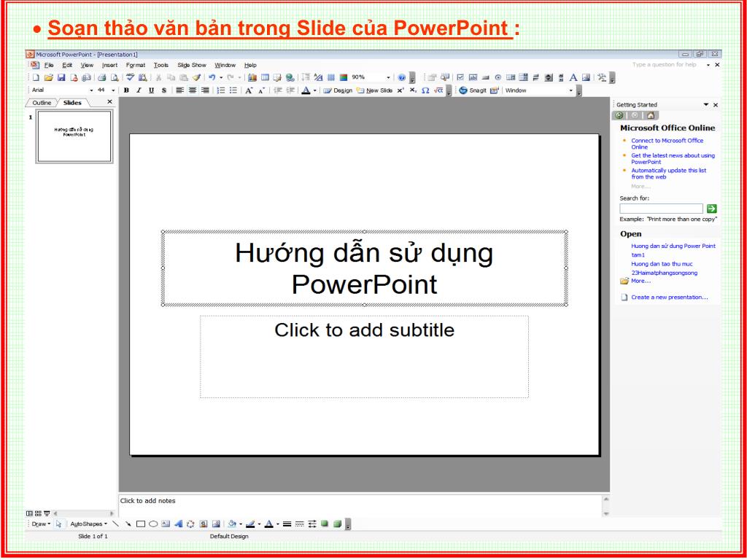Click the Format Painter brush icon
747x560 pixels.
196,77
